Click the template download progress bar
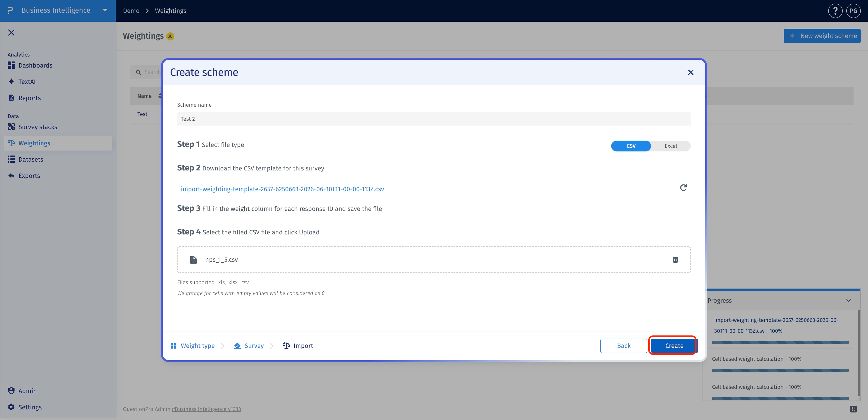 (x=780, y=342)
